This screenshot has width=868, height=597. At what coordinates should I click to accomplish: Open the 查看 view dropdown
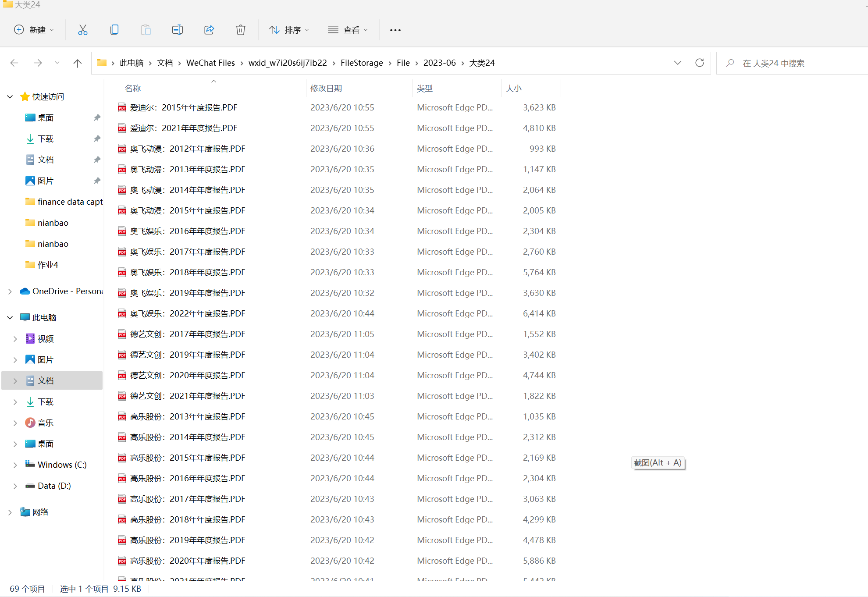[x=348, y=30]
